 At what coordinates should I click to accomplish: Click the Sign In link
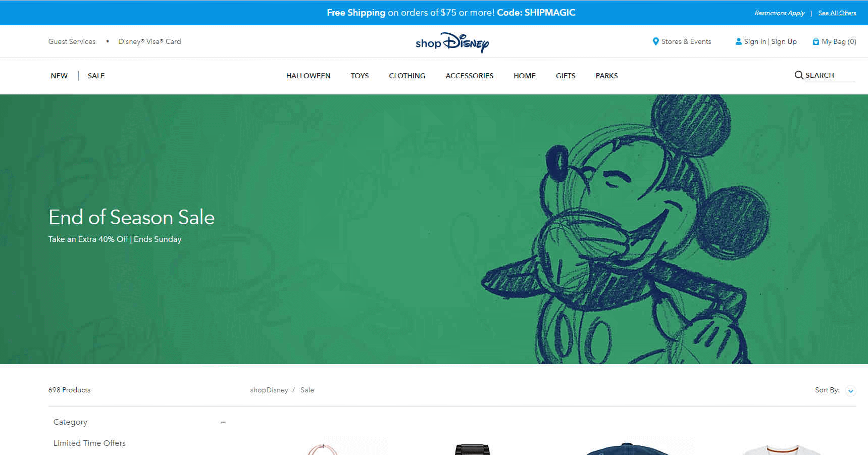754,41
